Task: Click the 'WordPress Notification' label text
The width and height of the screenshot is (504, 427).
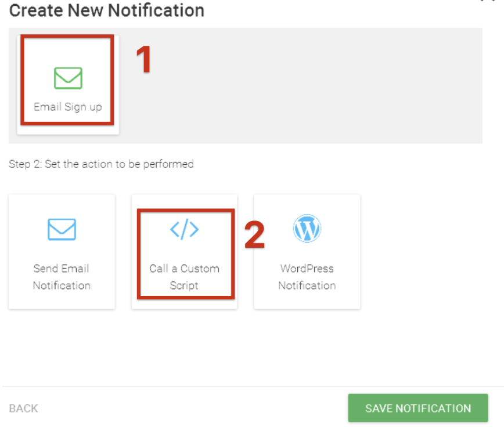Action: click(307, 277)
